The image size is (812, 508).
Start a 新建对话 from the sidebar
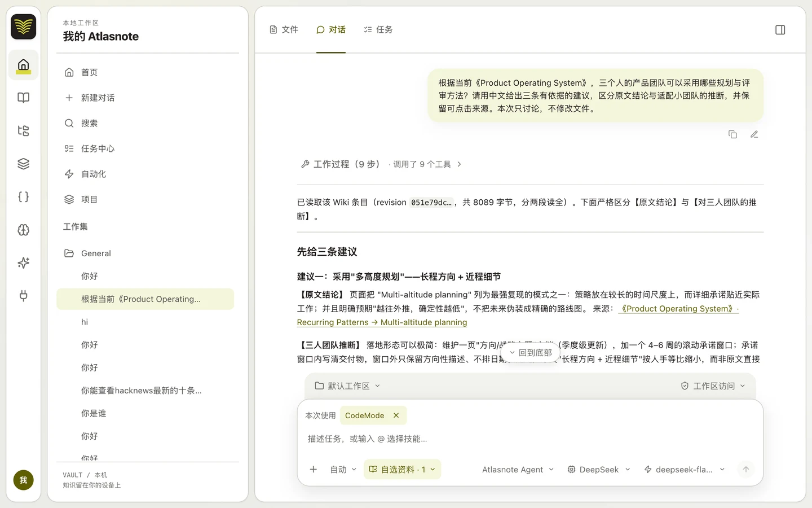pos(148,98)
